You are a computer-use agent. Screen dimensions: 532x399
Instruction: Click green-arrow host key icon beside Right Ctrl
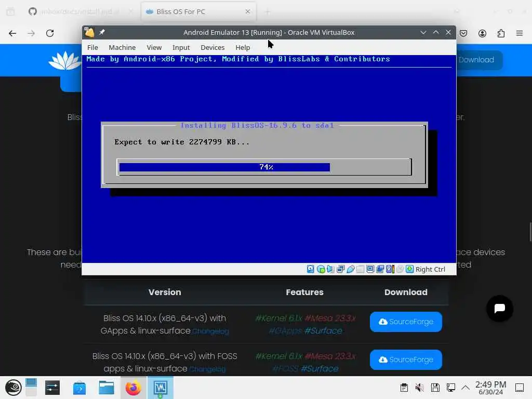coord(410,269)
